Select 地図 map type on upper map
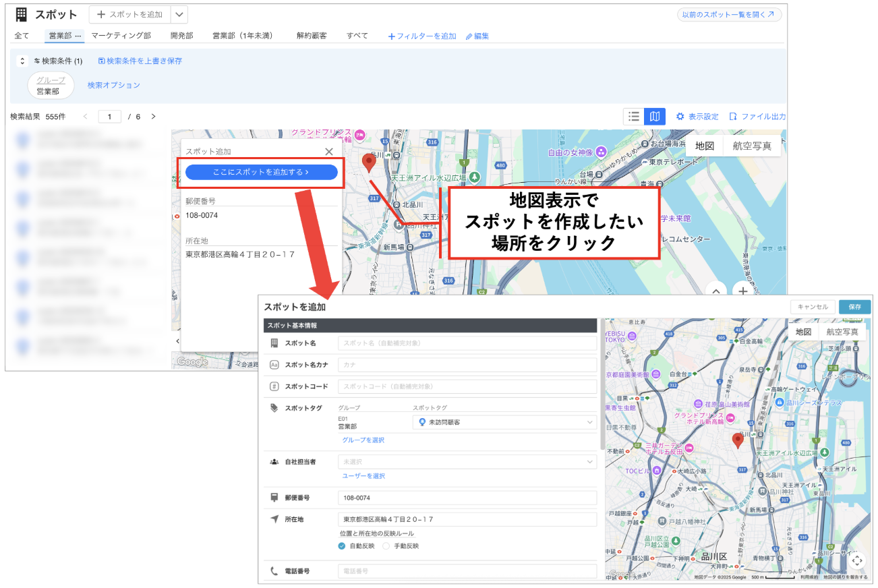Viewport: 878px width, 588px height. (705, 146)
